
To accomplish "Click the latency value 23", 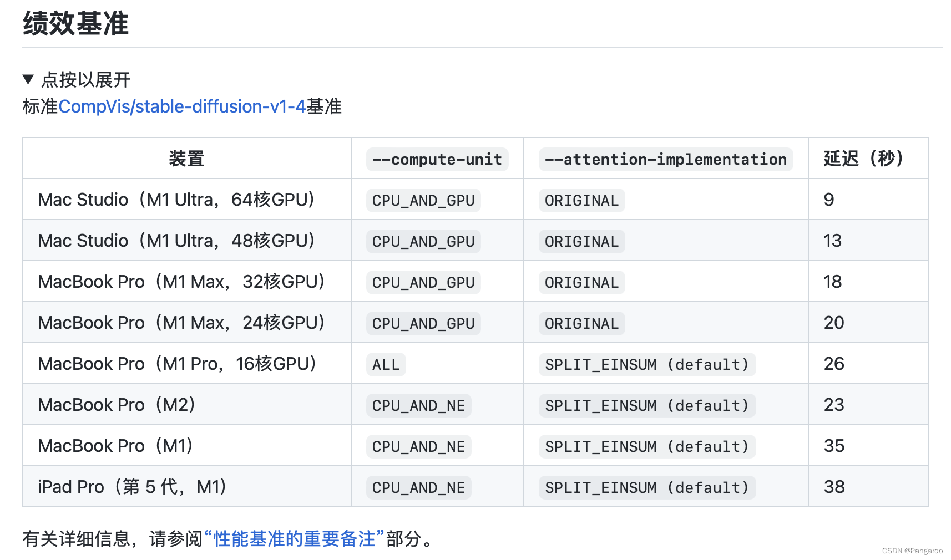I will coord(834,405).
